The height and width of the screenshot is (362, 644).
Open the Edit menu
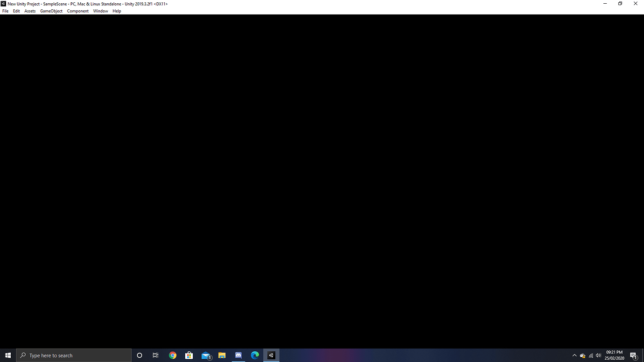(16, 11)
